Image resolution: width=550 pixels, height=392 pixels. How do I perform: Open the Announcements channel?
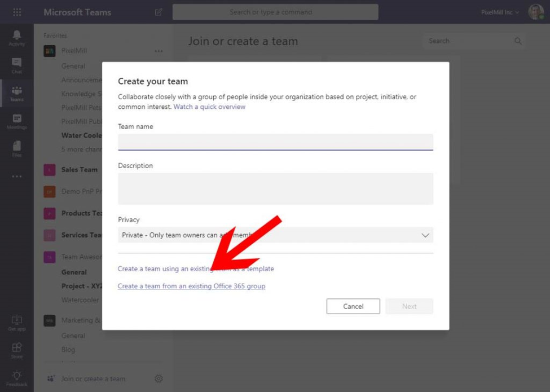click(x=81, y=80)
